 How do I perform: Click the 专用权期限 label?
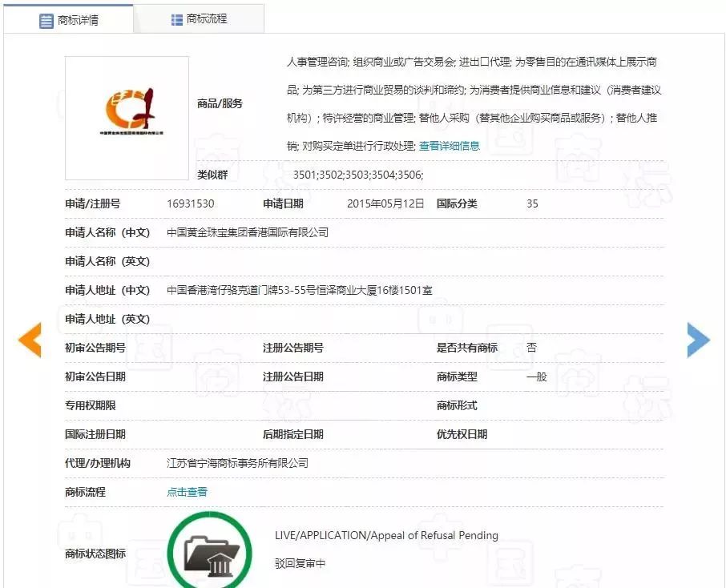(91, 405)
